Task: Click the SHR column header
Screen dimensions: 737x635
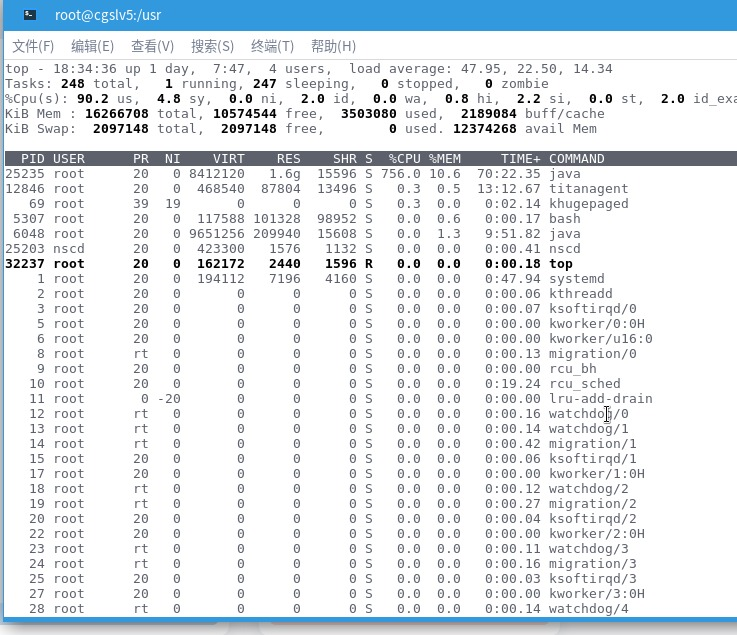Action: click(345, 159)
